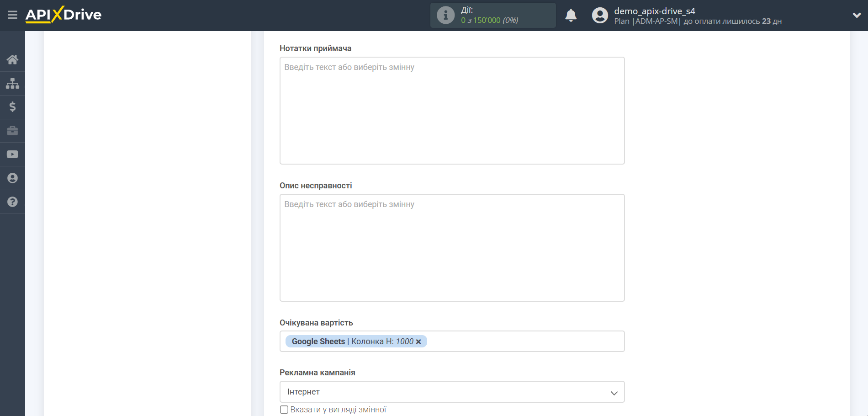Open the YouTube video tutorials icon

click(x=12, y=155)
